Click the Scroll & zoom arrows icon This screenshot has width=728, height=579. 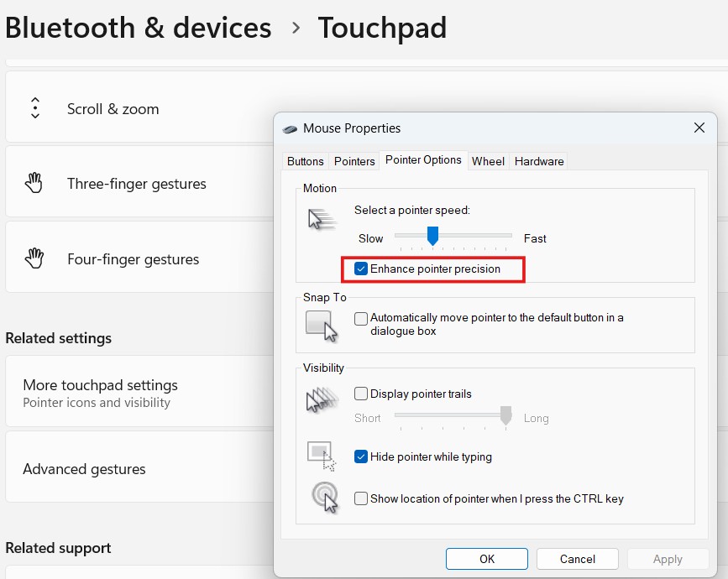(35, 108)
